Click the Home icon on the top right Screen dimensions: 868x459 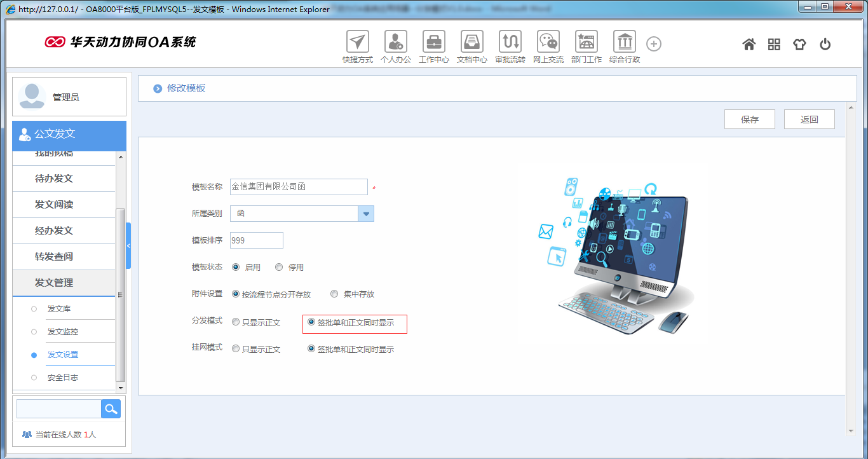[x=749, y=44]
